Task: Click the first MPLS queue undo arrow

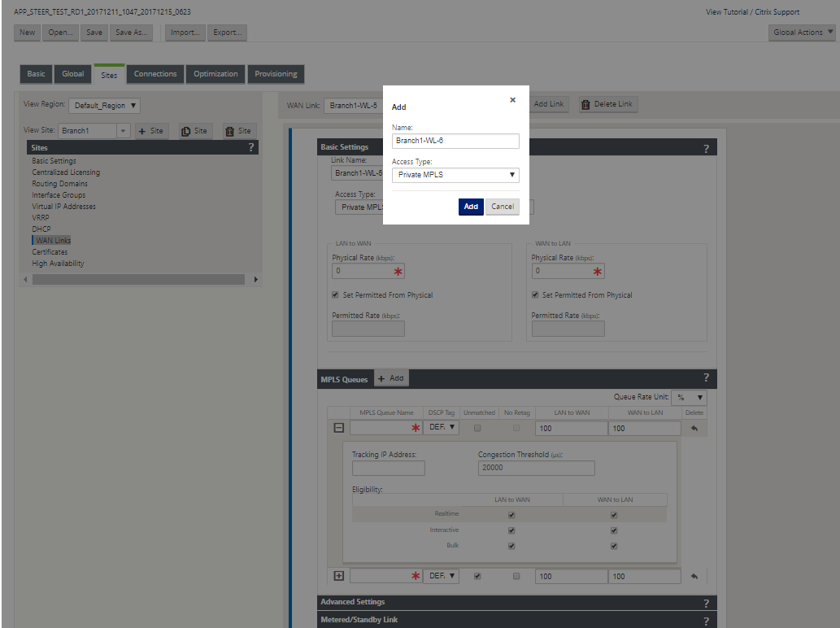Action: [694, 428]
